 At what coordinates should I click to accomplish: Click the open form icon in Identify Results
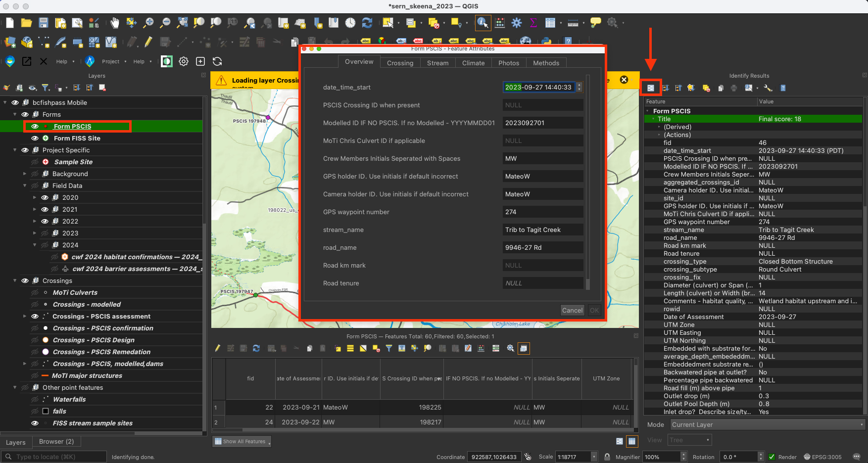[651, 88]
